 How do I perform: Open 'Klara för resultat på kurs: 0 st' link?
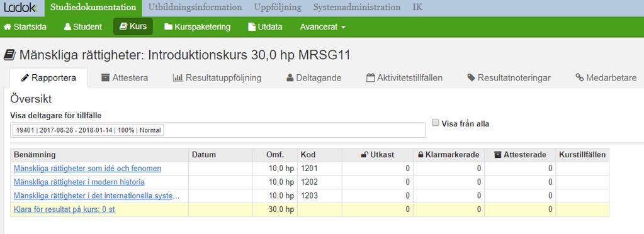point(64,209)
